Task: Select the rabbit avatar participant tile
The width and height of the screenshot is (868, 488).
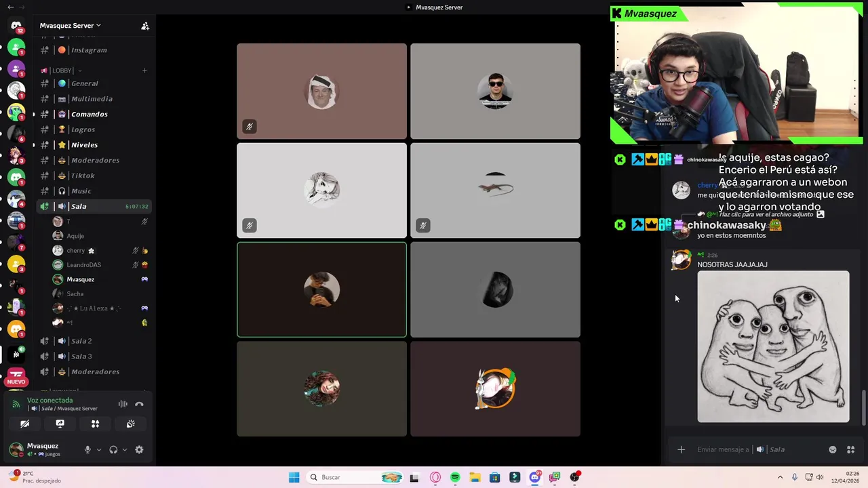Action: [x=495, y=388]
